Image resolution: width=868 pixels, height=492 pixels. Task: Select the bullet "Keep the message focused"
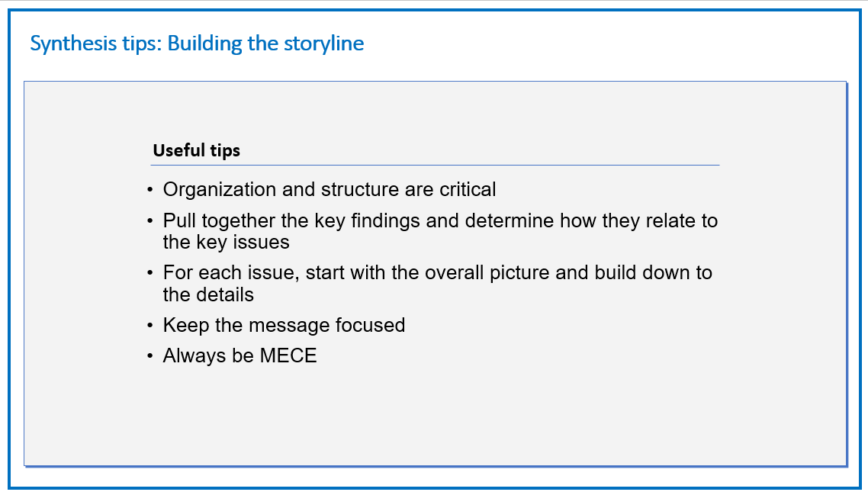284,325
